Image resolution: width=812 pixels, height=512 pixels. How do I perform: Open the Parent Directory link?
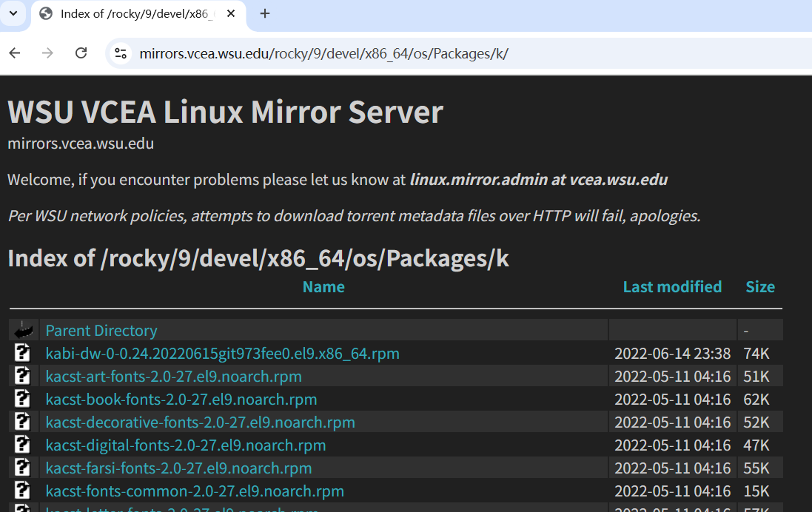click(x=101, y=330)
